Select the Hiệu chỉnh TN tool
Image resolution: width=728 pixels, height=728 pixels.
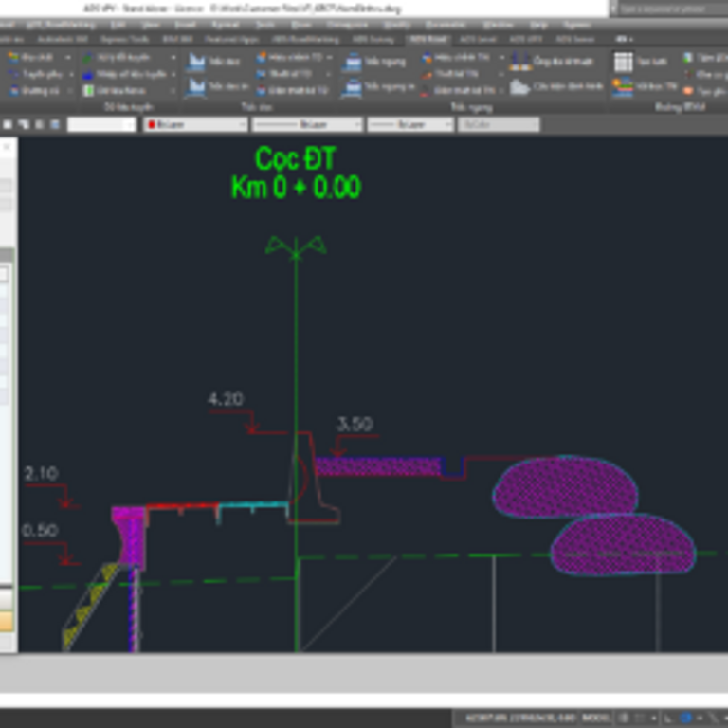(x=427, y=58)
